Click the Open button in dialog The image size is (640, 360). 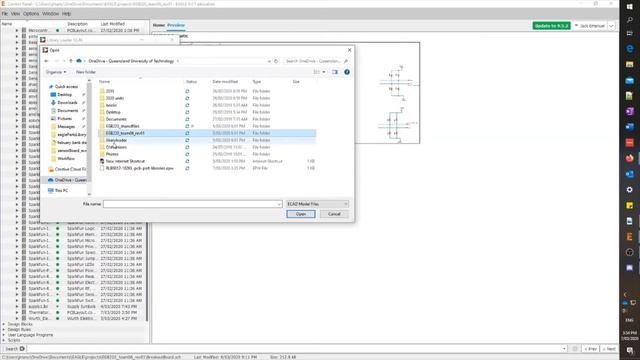point(301,214)
